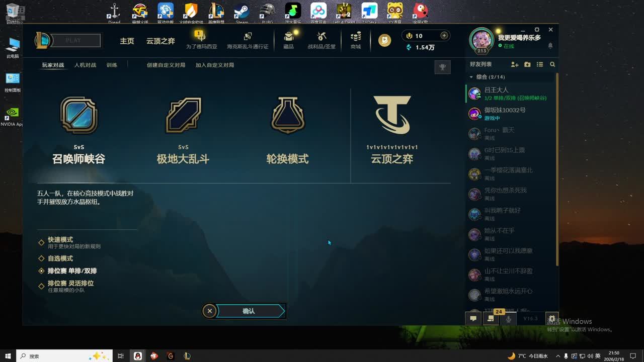
Task: Click the taskbar clock showing 21:50
Action: (613, 356)
